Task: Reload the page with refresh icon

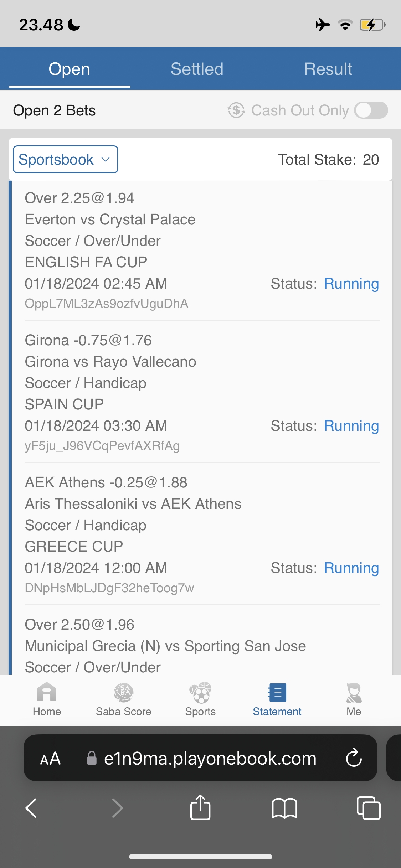Action: click(354, 758)
